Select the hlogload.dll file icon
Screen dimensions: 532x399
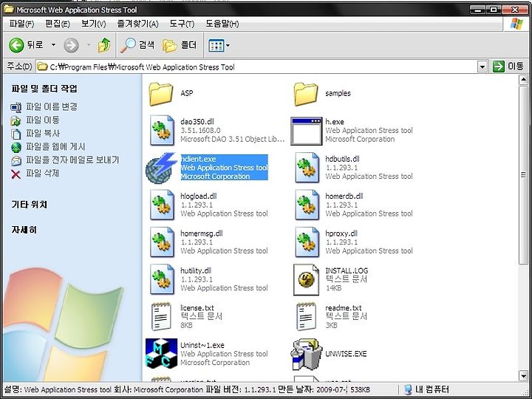[162, 205]
